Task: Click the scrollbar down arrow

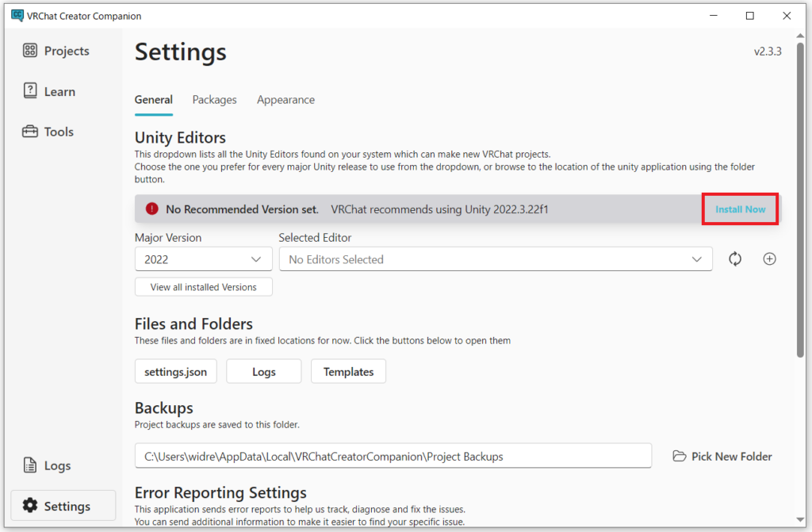Action: pos(801,519)
